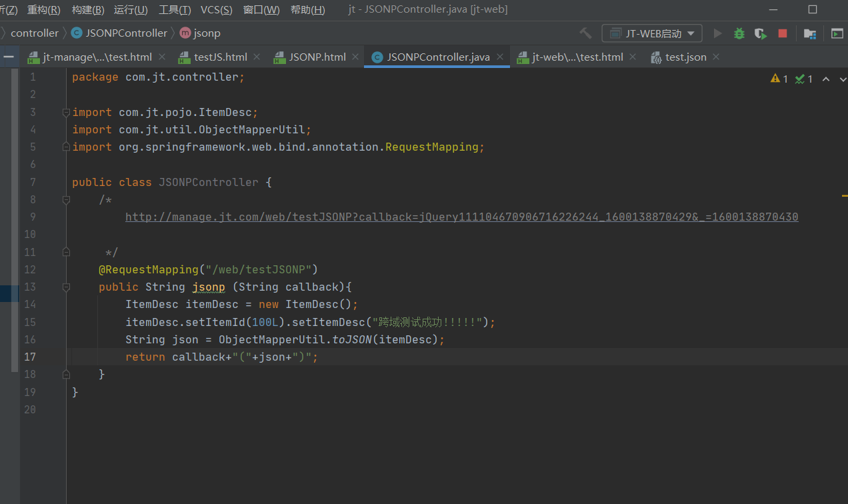848x504 pixels.
Task: Go to next highlighted error arrow
Action: [x=842, y=79]
